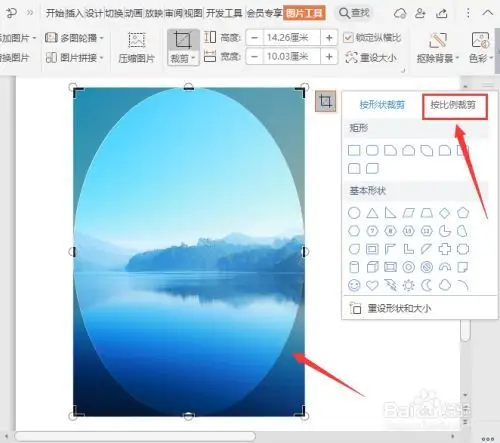Image resolution: width=500 pixels, height=443 pixels.
Task: Click the collaborate user icon
Action: pyautogui.click(x=420, y=13)
